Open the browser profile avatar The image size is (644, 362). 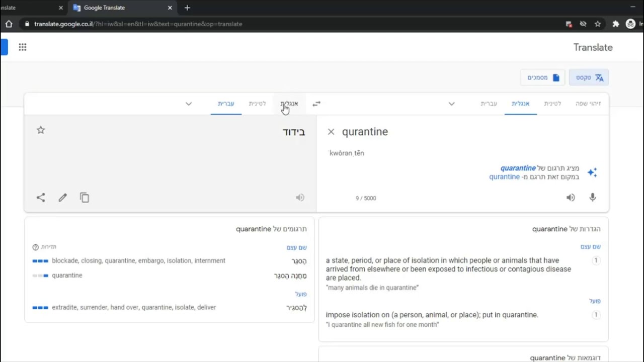(x=630, y=24)
